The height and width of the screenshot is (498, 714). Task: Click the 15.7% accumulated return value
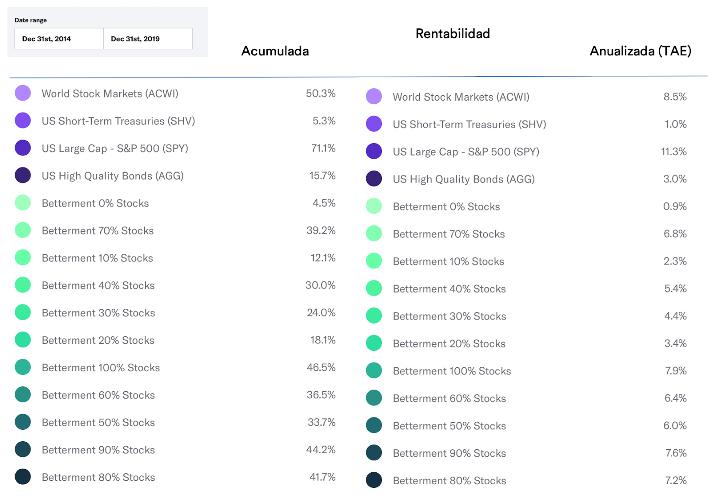click(322, 175)
